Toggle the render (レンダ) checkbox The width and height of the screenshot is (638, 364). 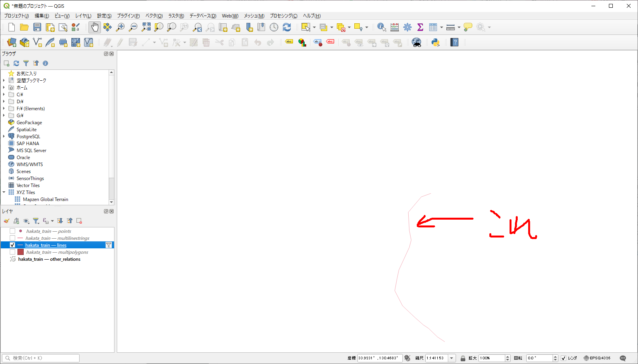click(563, 358)
